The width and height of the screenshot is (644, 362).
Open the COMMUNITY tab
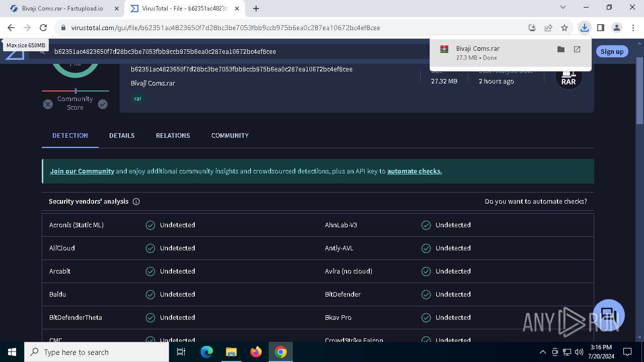click(230, 135)
